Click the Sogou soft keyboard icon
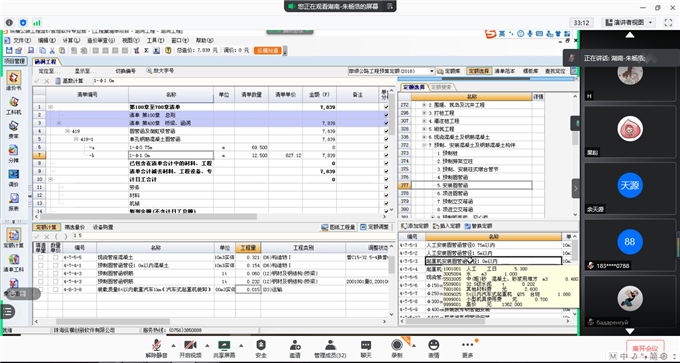The height and width of the screenshot is (363, 680). click(x=539, y=34)
